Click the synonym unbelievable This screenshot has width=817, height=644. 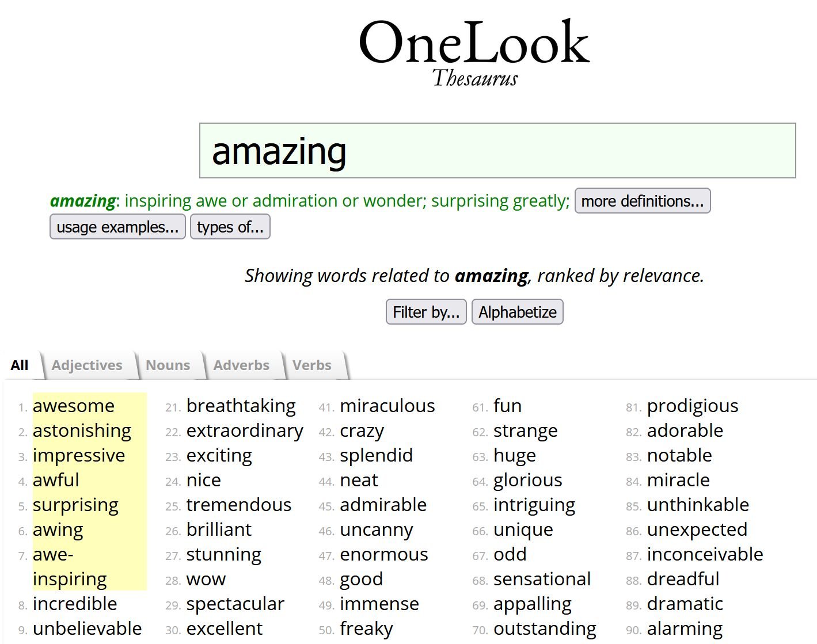pos(87,628)
